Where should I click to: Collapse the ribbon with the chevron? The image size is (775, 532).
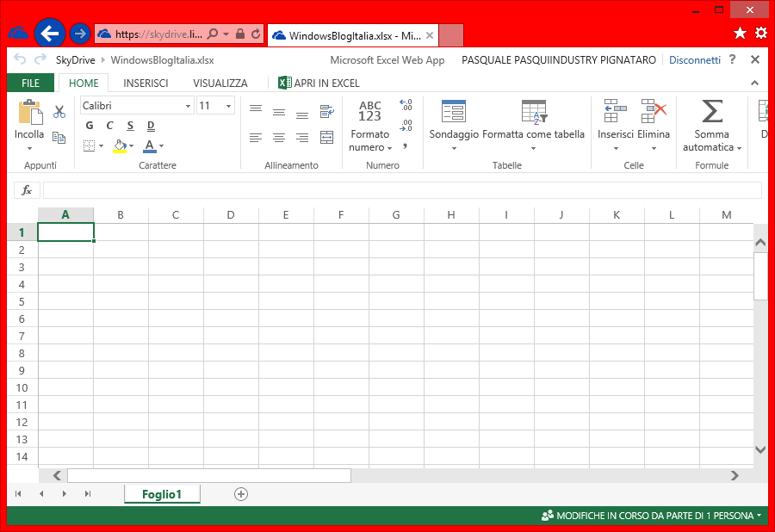pos(754,83)
